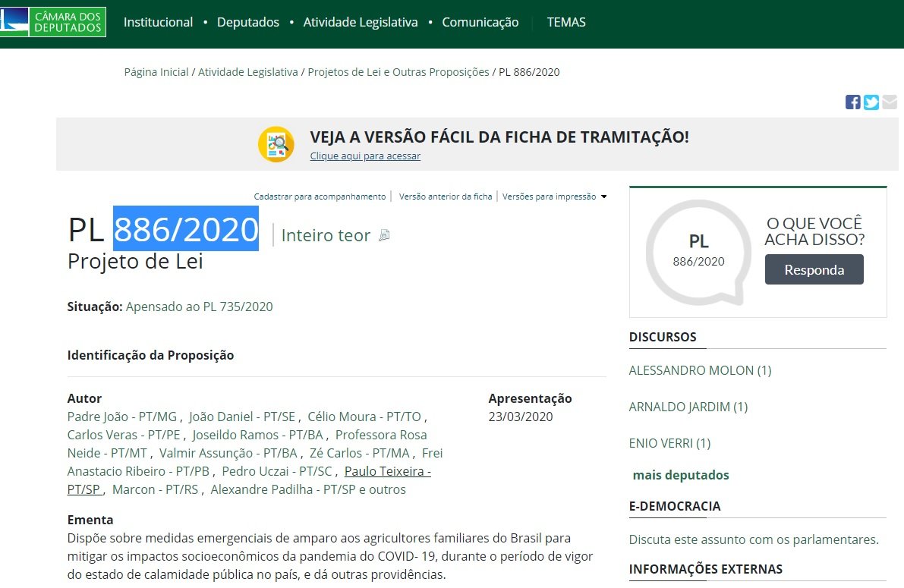Click 'Clique aqui para acessar' link
The height and width of the screenshot is (588, 904).
pos(365,156)
